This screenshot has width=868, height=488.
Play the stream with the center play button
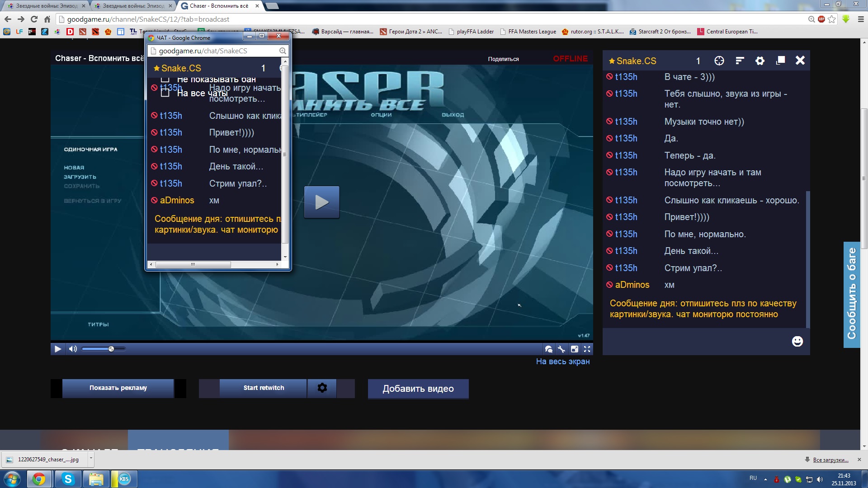coord(321,202)
